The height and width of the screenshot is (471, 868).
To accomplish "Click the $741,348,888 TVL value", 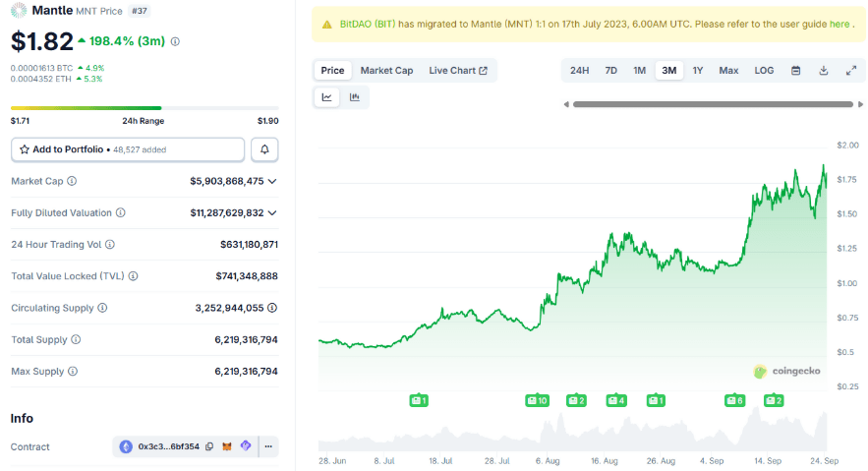I will 247,275.
